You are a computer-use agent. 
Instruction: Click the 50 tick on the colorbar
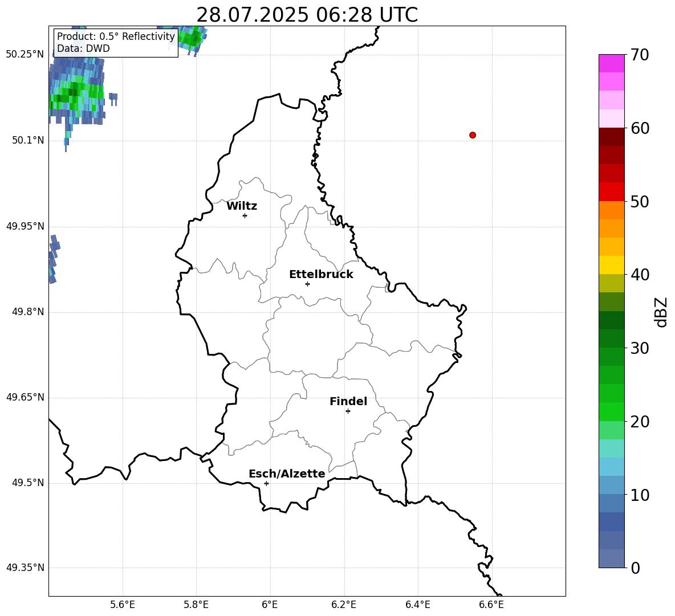(639, 201)
